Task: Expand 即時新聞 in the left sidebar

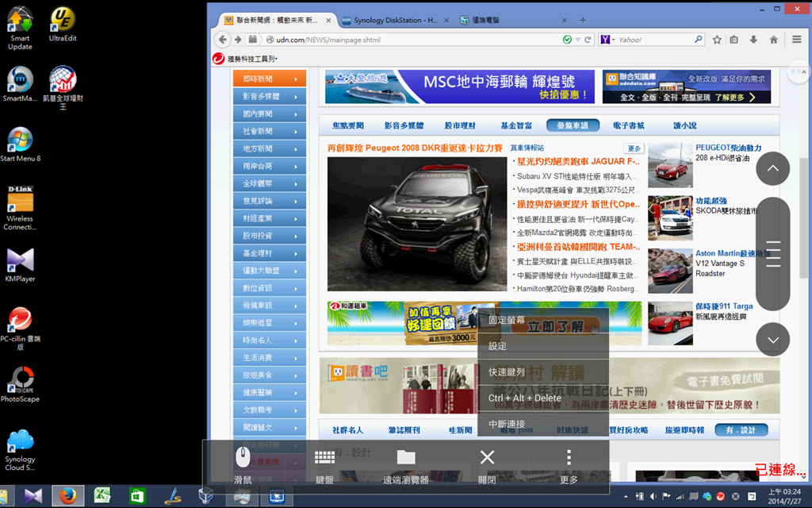Action: (x=270, y=79)
